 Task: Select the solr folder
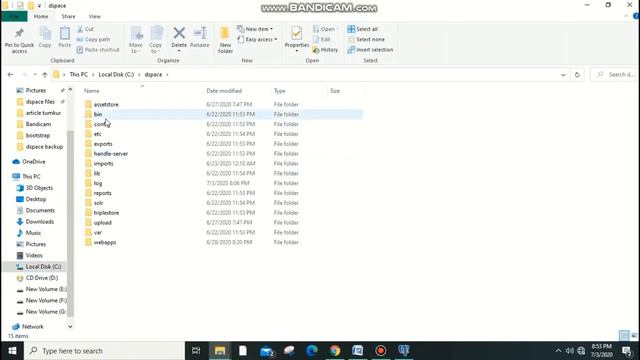[98, 203]
